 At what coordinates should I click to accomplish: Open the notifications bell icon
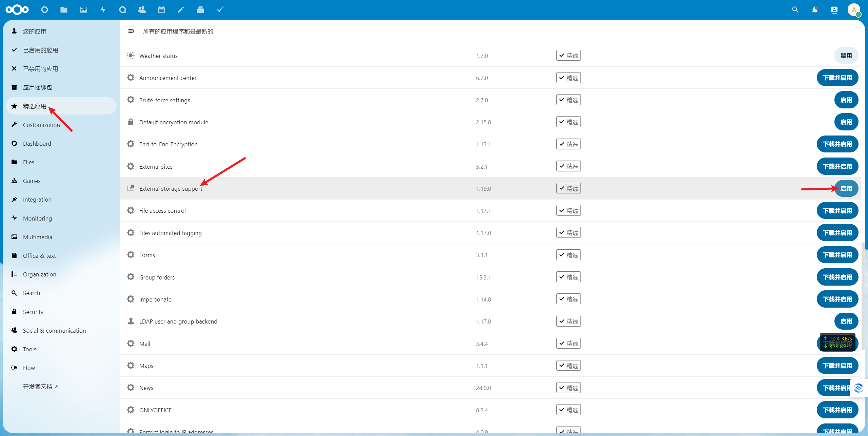815,10
